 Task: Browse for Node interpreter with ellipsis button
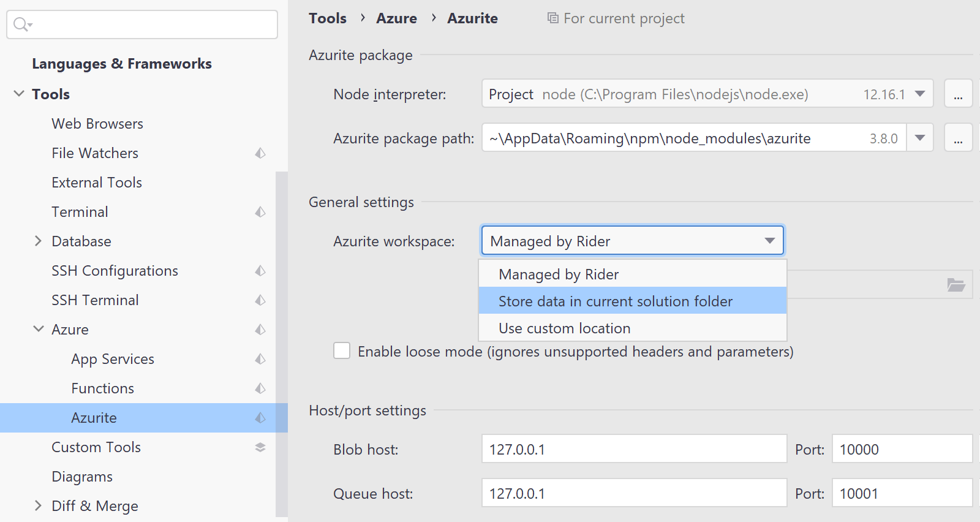pos(958,94)
